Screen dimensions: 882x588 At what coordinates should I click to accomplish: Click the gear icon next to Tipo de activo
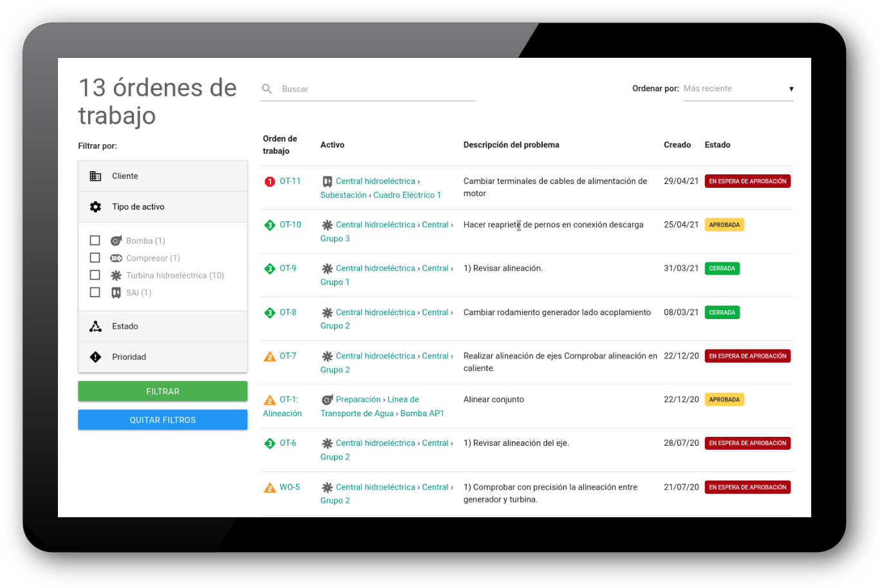95,207
